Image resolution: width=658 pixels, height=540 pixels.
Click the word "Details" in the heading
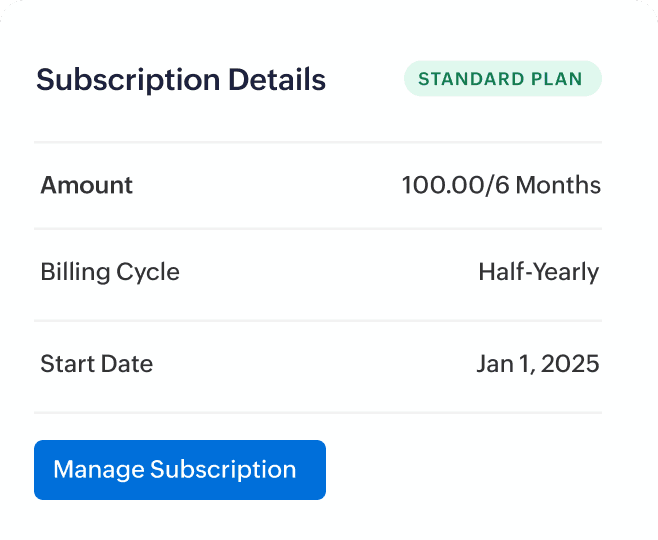tap(277, 80)
